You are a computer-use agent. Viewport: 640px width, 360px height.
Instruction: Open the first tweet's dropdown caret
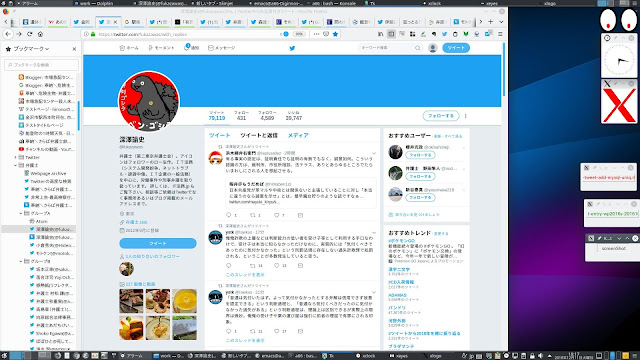pos(373,153)
